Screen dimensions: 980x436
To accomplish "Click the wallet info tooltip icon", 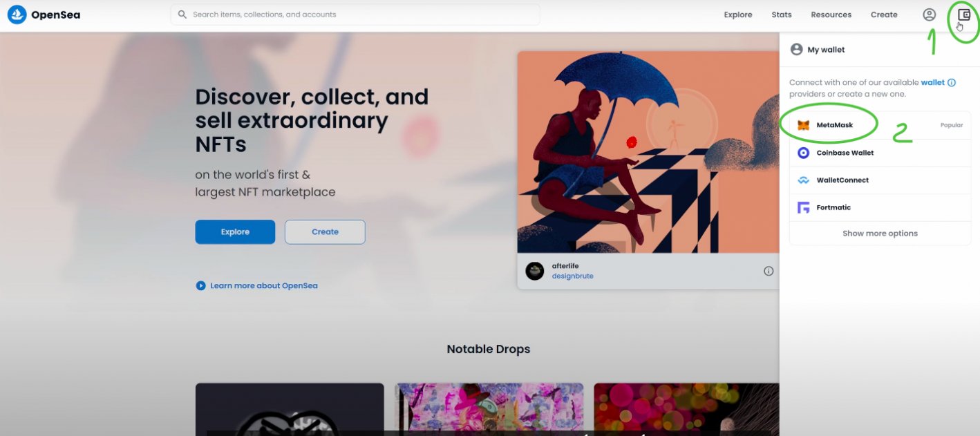I will click(952, 82).
